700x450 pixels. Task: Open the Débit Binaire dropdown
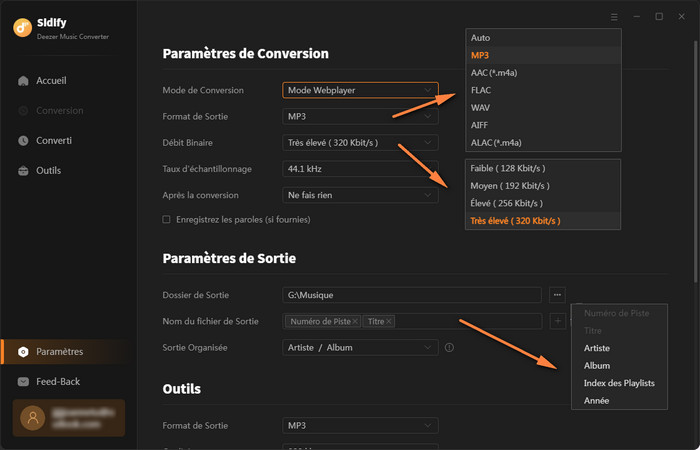[x=360, y=143]
